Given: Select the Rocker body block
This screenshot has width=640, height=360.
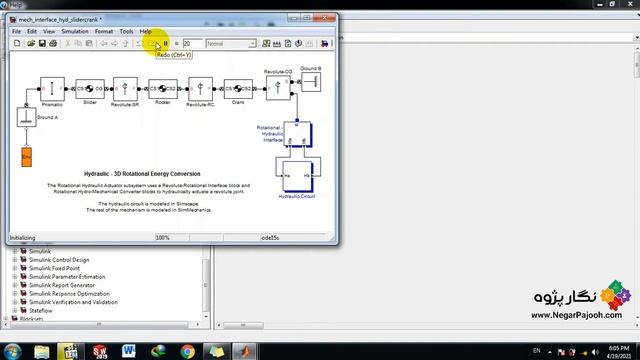Looking at the screenshot, I should (163, 89).
